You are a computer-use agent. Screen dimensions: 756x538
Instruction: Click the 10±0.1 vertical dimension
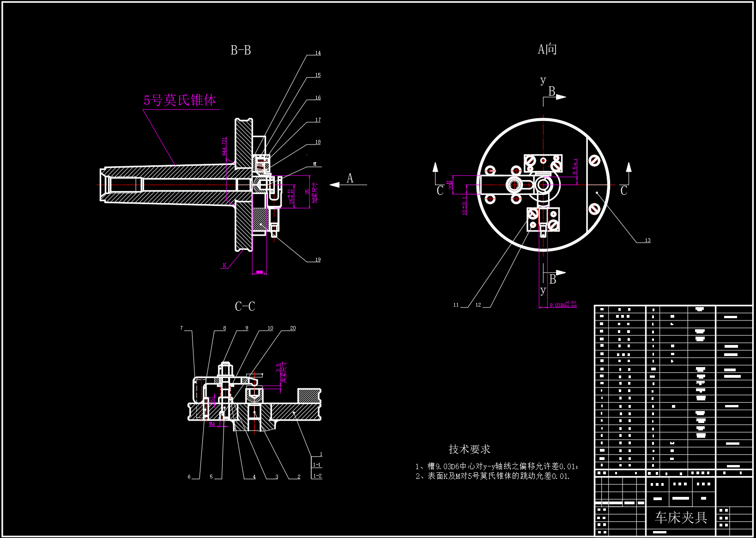click(465, 206)
